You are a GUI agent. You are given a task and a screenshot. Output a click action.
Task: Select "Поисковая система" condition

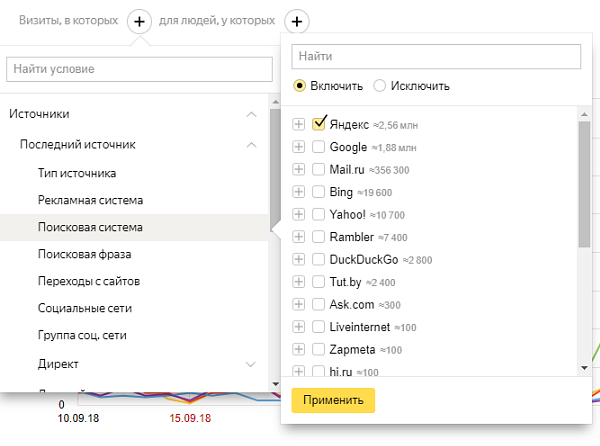coord(134,227)
